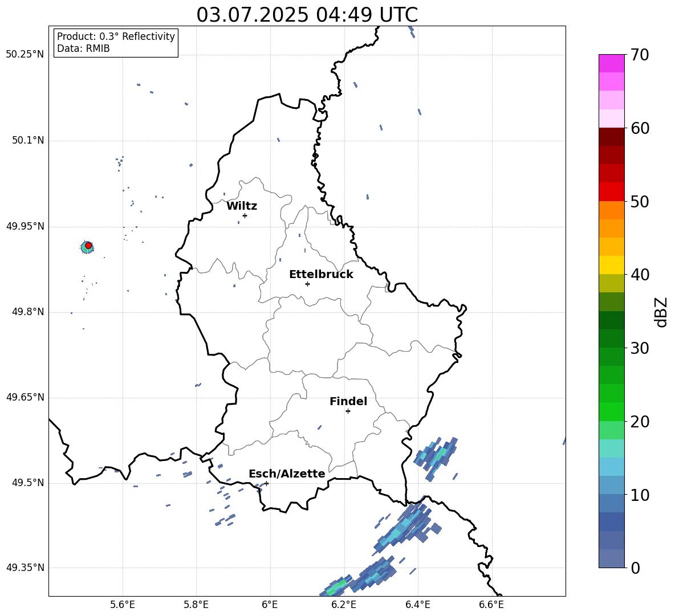
Task: Click the 49.95°N latitude label
Action: (25, 226)
